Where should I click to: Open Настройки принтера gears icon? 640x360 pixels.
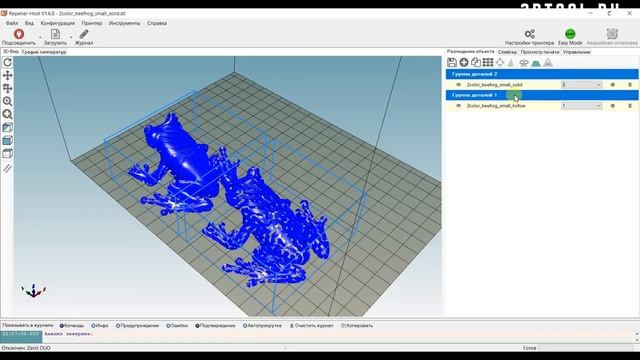click(x=529, y=34)
